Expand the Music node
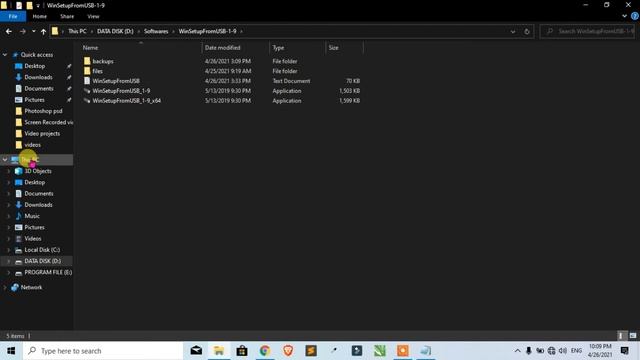640x360 pixels. point(9,216)
